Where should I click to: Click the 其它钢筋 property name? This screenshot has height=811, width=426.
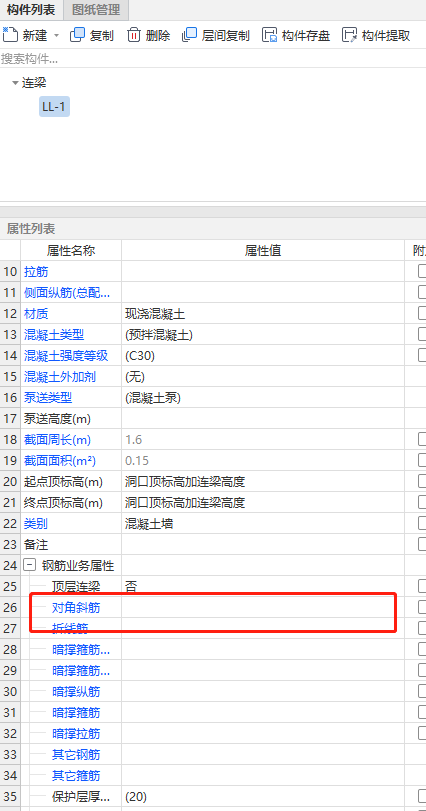coord(76,755)
